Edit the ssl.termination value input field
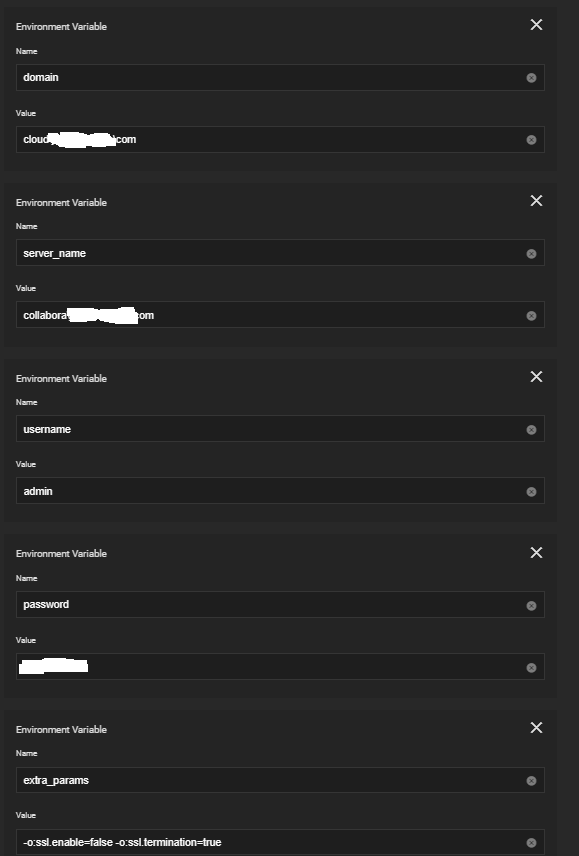 [x=280, y=842]
